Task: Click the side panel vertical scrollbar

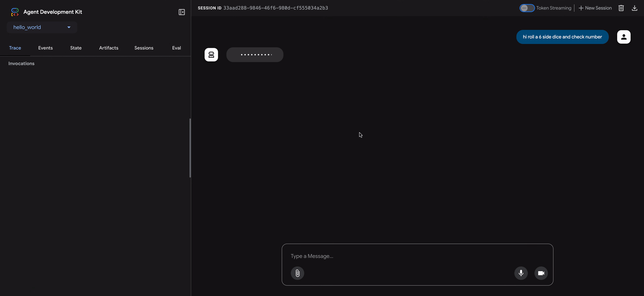Action: coord(190,148)
